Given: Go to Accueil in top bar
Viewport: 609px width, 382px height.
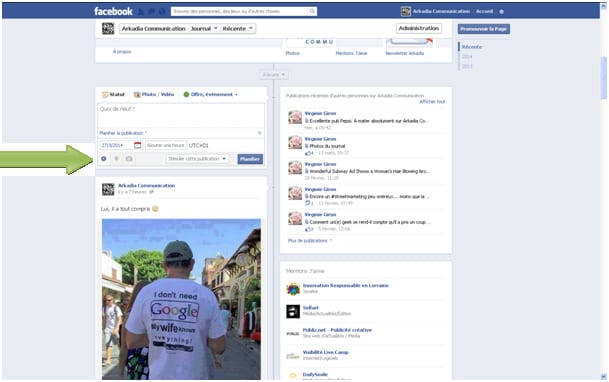Looking at the screenshot, I should [x=484, y=11].
